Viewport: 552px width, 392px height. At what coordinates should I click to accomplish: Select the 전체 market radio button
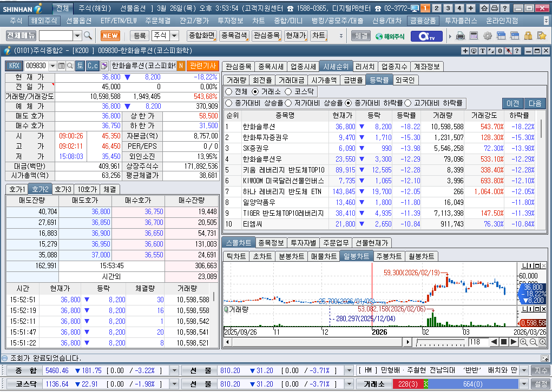coord(229,92)
